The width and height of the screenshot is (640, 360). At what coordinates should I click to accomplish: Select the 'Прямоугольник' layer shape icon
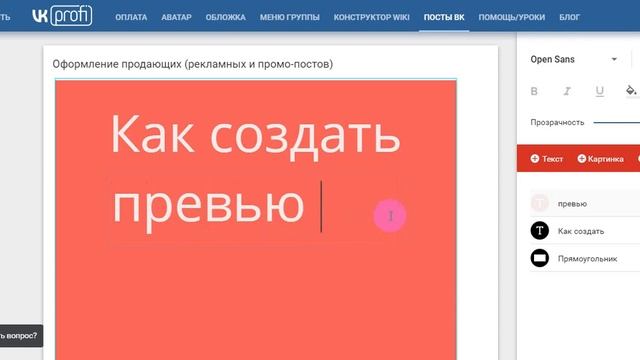pos(540,258)
